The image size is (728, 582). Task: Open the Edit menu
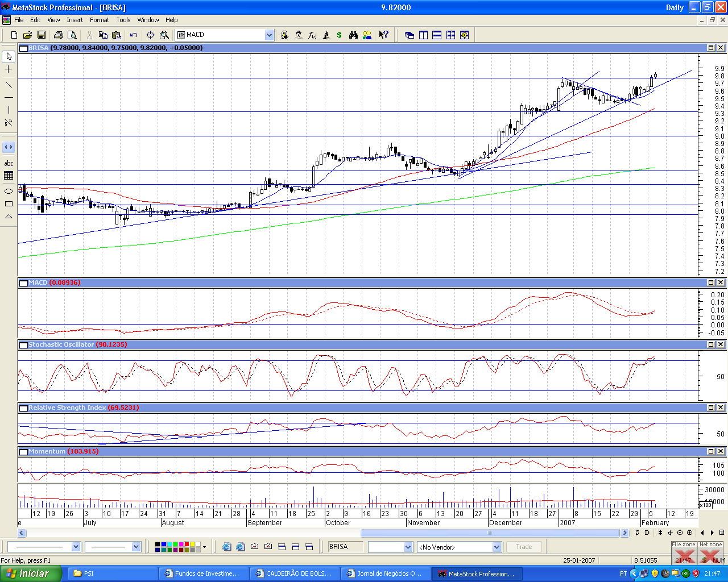35,20
